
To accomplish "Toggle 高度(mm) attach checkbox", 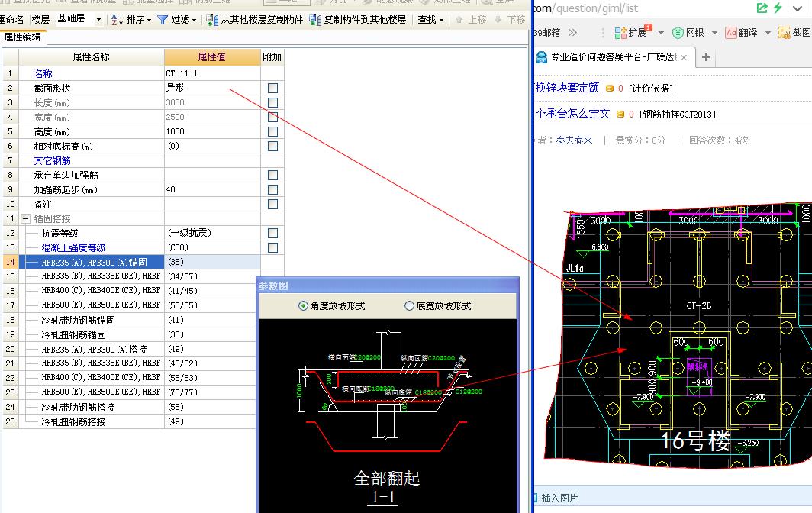I will coord(272,131).
